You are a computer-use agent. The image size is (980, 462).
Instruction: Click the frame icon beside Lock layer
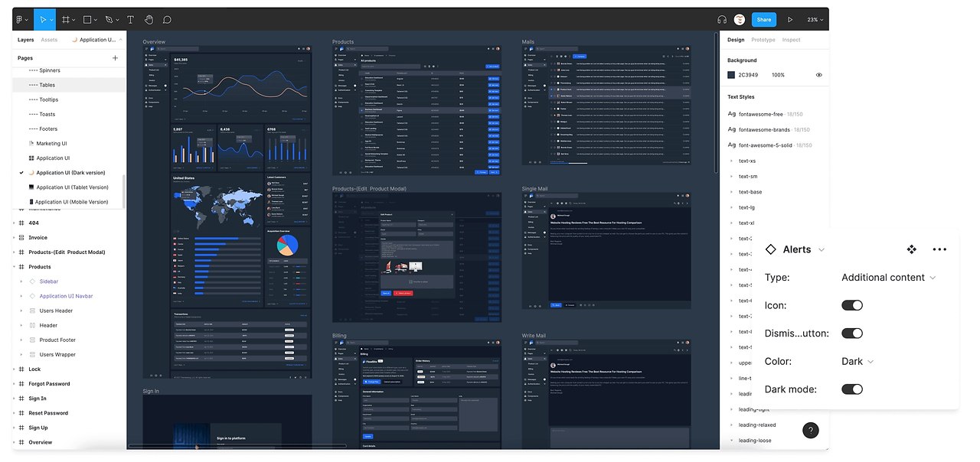click(21, 369)
